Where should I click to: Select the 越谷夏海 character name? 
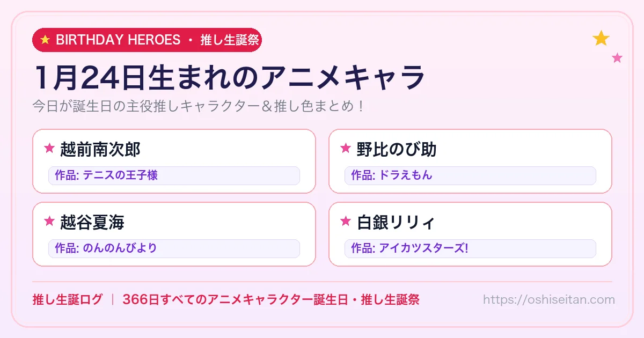(92, 222)
